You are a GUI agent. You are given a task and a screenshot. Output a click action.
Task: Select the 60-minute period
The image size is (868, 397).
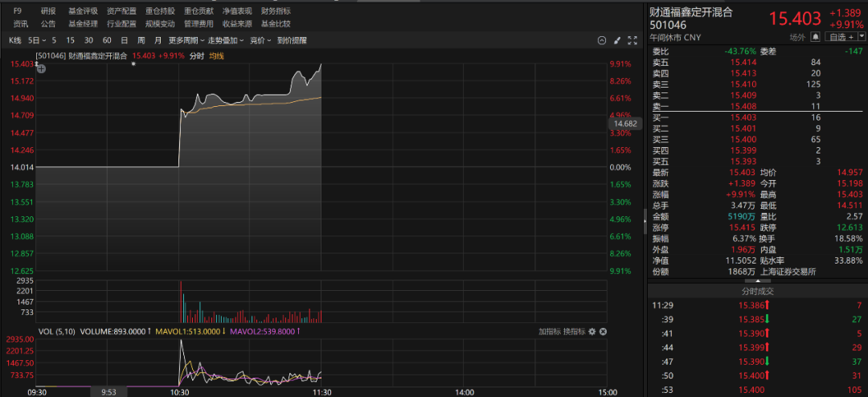coord(107,40)
